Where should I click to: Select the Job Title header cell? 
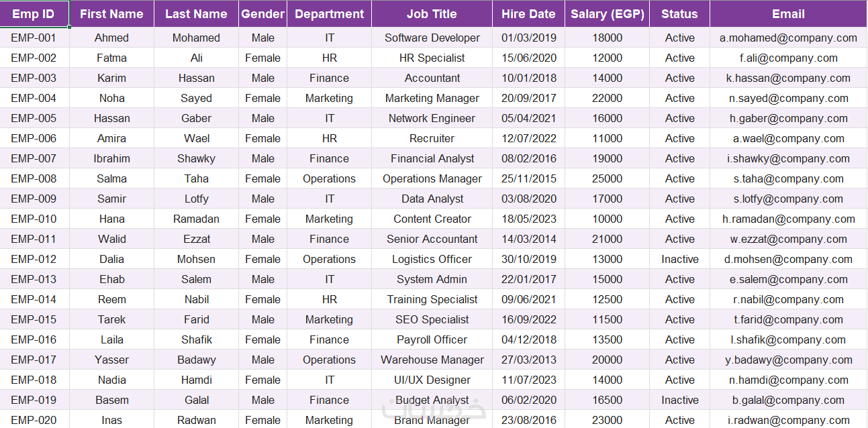pyautogui.click(x=432, y=14)
